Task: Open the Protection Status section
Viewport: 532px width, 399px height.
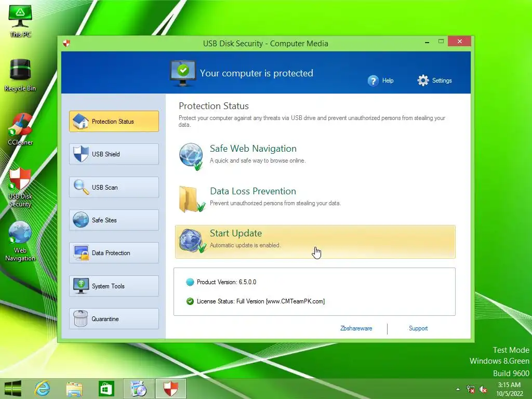Action: [x=114, y=121]
